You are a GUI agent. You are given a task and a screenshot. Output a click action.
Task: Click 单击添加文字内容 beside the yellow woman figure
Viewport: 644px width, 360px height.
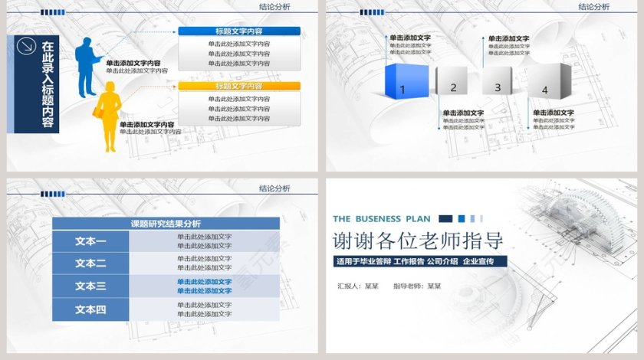click(147, 124)
